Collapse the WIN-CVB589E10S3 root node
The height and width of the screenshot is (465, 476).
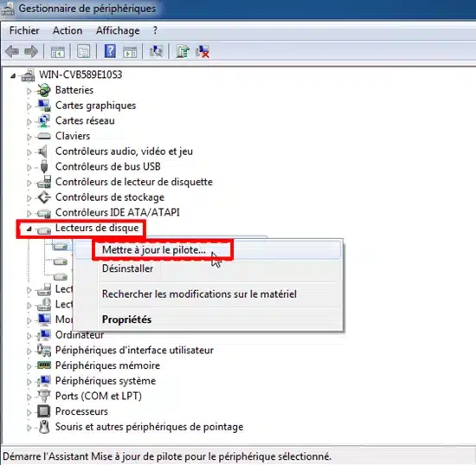pyautogui.click(x=13, y=75)
